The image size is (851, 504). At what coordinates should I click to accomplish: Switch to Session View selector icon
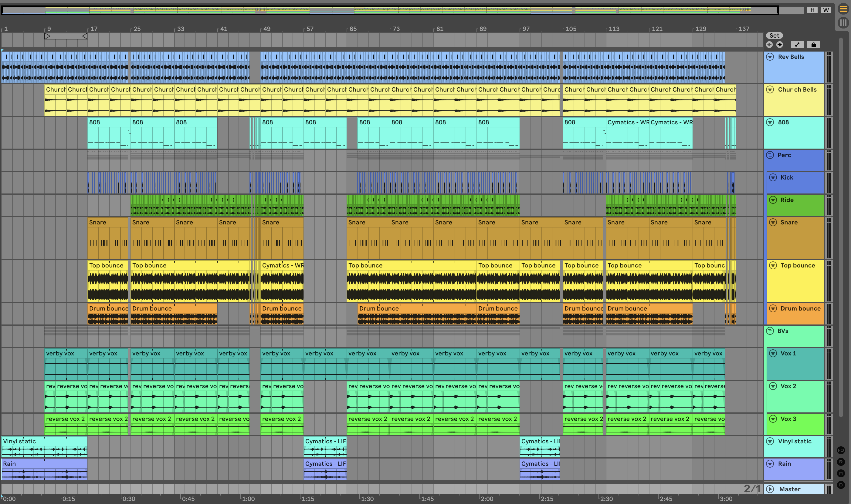pyautogui.click(x=843, y=23)
